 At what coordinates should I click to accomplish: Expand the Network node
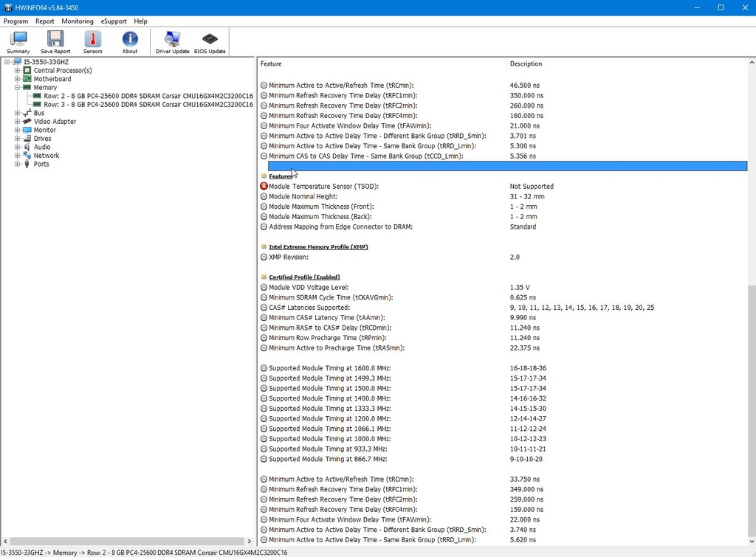coord(18,155)
